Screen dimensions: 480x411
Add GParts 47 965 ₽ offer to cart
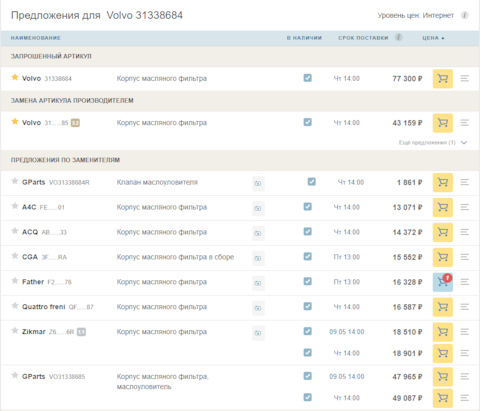pos(443,377)
